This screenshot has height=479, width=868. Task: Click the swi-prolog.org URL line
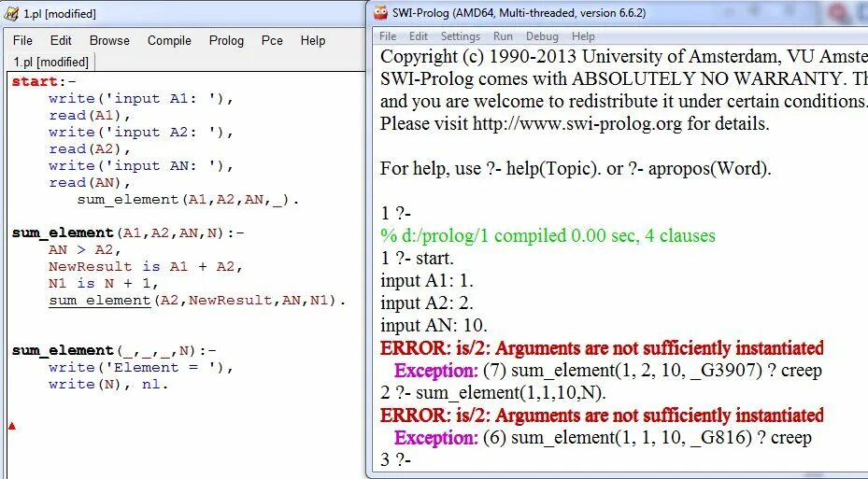click(x=575, y=123)
